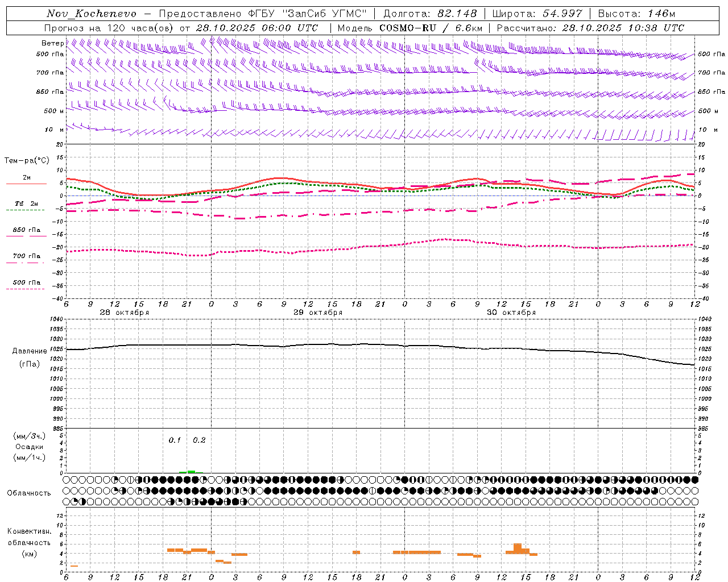Click the 850 гПа temperature legend line sample
The image size is (728, 582).
[x=26, y=236]
